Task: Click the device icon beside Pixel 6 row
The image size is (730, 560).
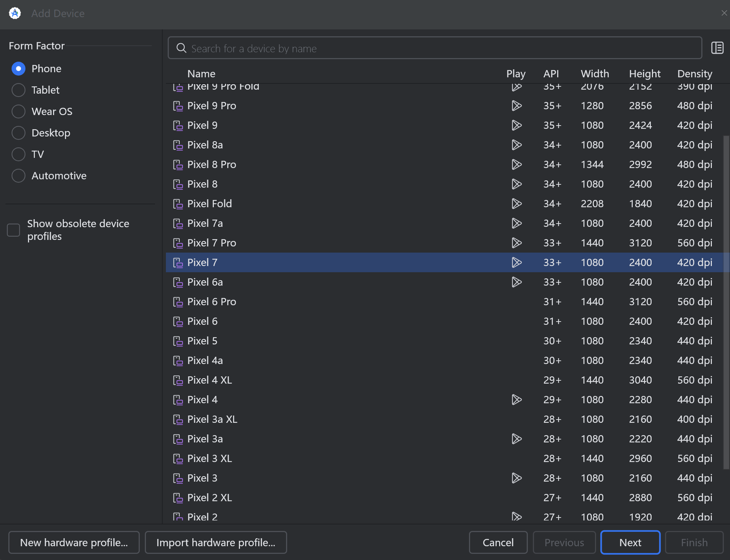Action: [178, 322]
